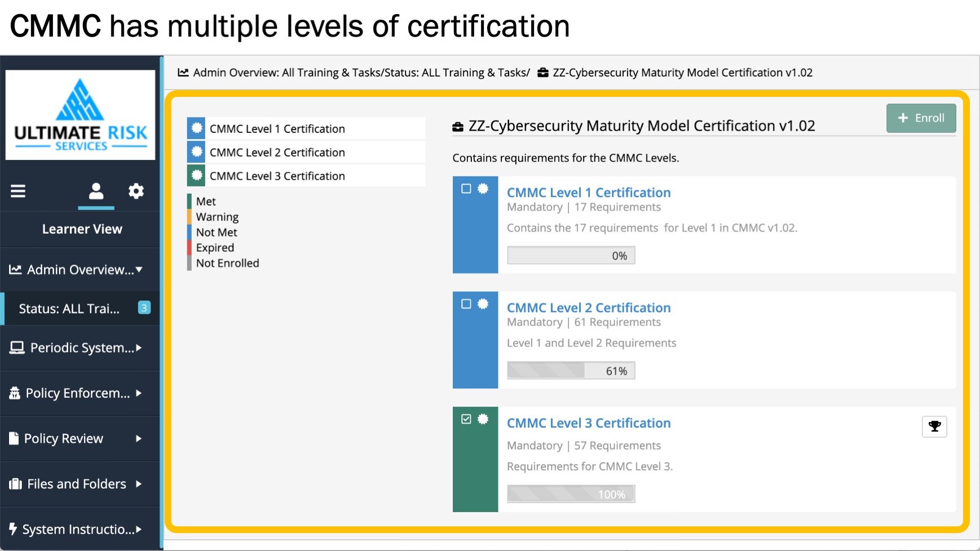This screenshot has width=980, height=551.
Task: Open the hamburger menu icon in sidebar
Action: point(18,191)
